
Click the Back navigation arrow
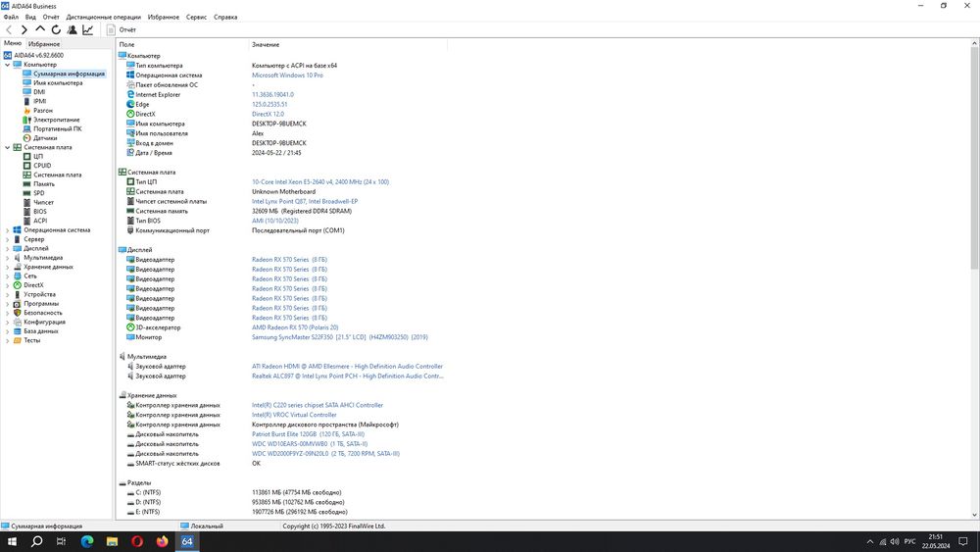(x=9, y=29)
